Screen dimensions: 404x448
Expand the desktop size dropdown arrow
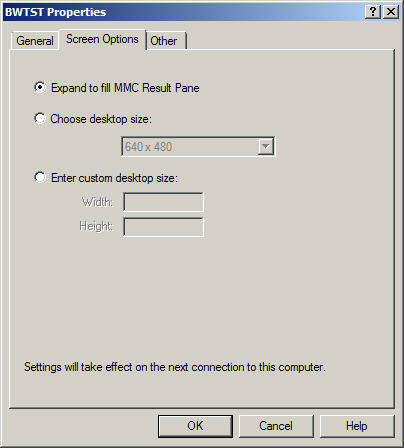coord(266,146)
